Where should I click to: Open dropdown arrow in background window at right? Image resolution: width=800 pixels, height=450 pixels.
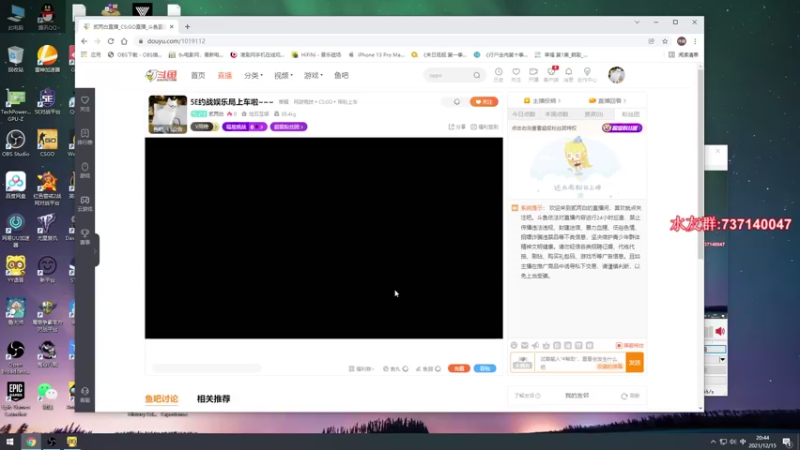(722, 360)
